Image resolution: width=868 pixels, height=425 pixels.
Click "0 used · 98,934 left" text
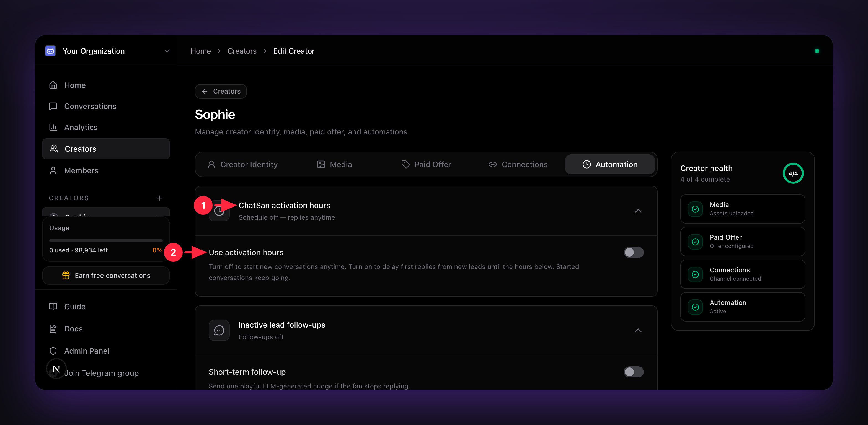(x=79, y=250)
